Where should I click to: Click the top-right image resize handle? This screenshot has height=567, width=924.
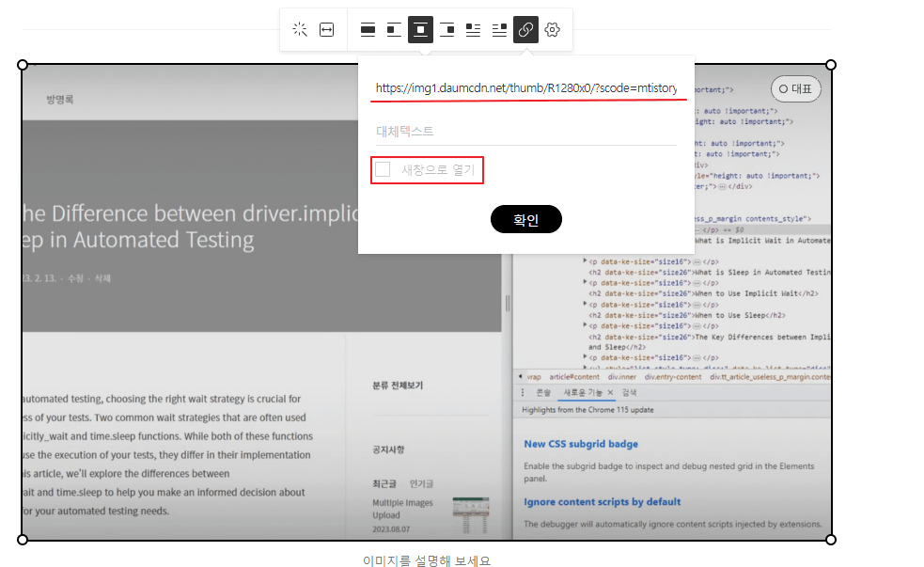click(x=831, y=65)
